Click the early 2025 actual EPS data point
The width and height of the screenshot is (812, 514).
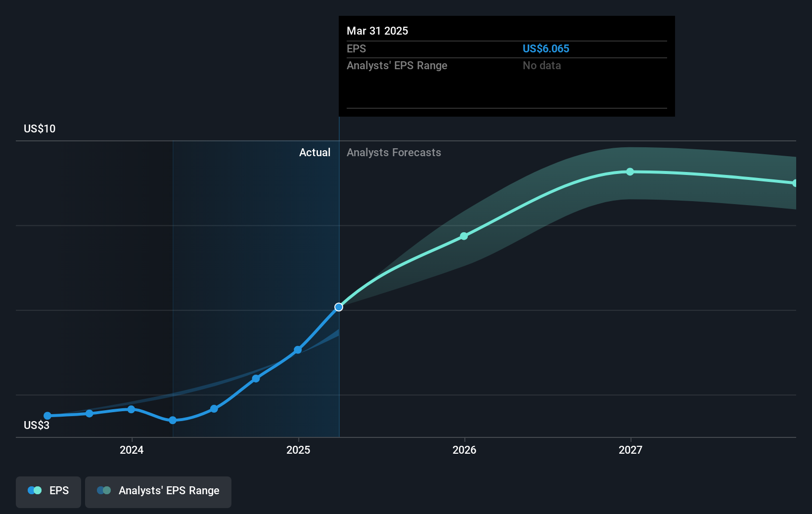pyautogui.click(x=298, y=350)
